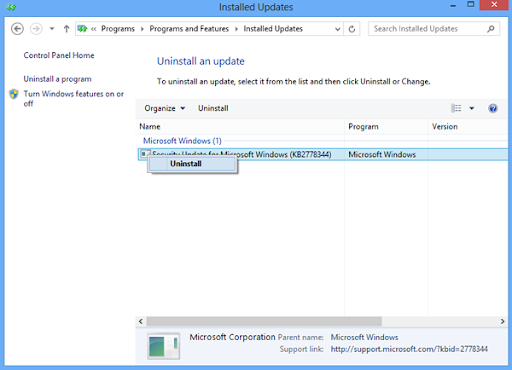Image resolution: width=512 pixels, height=370 pixels.
Task: Open the address bar history dropdown
Action: tap(338, 29)
